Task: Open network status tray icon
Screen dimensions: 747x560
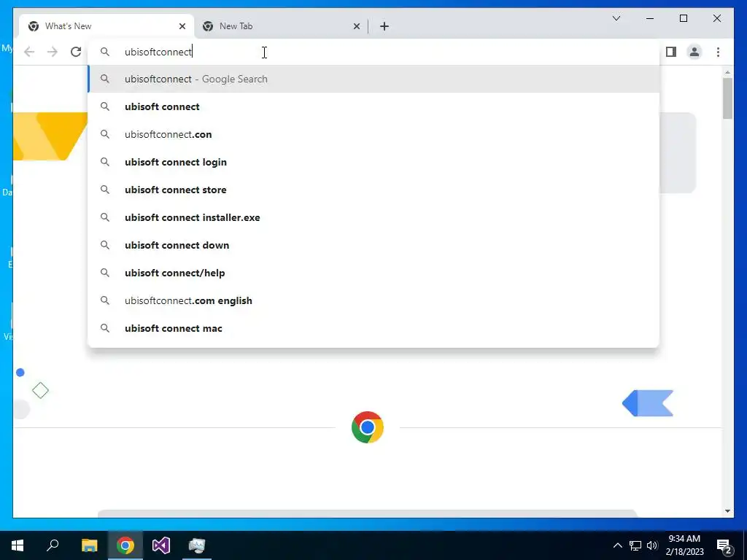Action: 635,545
